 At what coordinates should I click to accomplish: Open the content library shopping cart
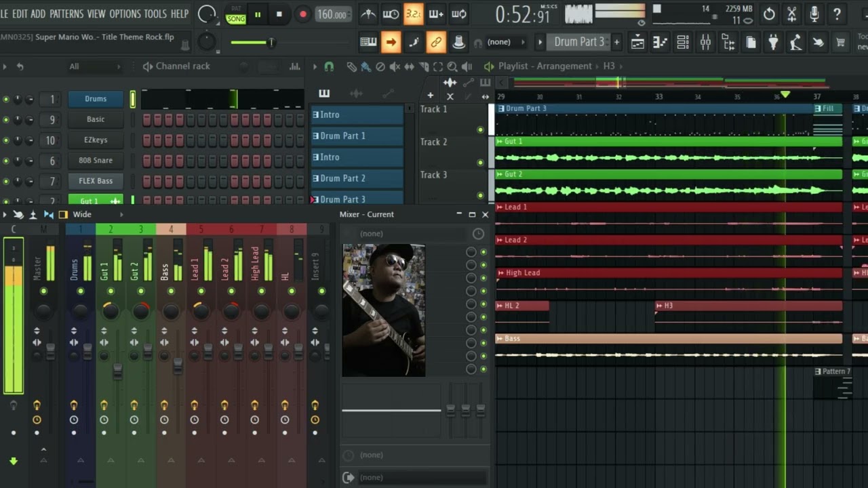[841, 43]
